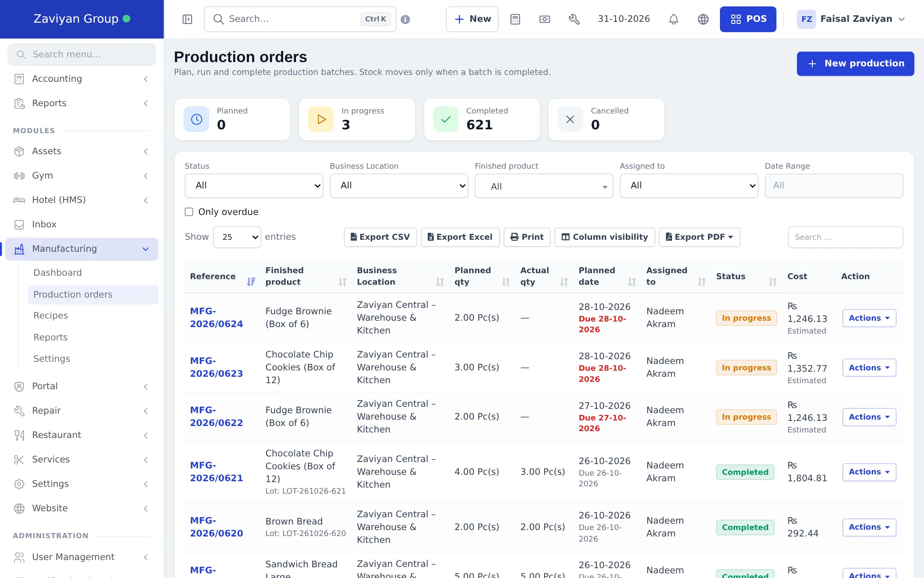Click the Hotel (HMS) bed icon
This screenshot has width=924, height=578.
point(19,200)
